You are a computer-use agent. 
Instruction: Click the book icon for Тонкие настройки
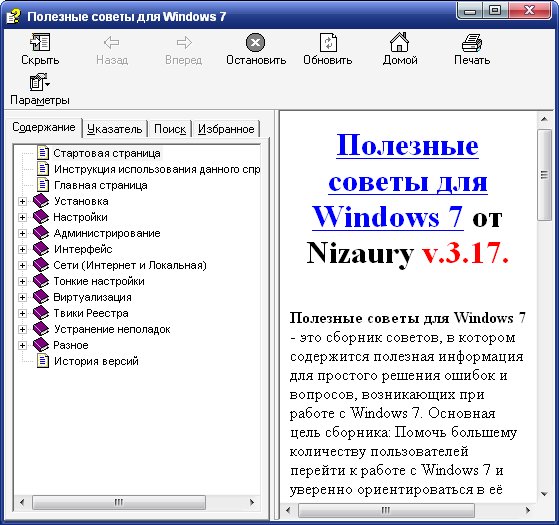pos(41,281)
